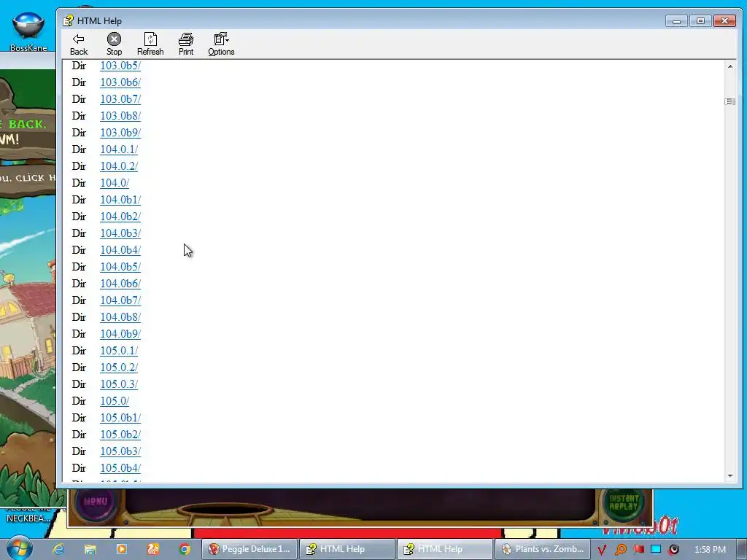The height and width of the screenshot is (560, 747).
Task: Open the 104.0b6/ directory link
Action: pyautogui.click(x=120, y=284)
